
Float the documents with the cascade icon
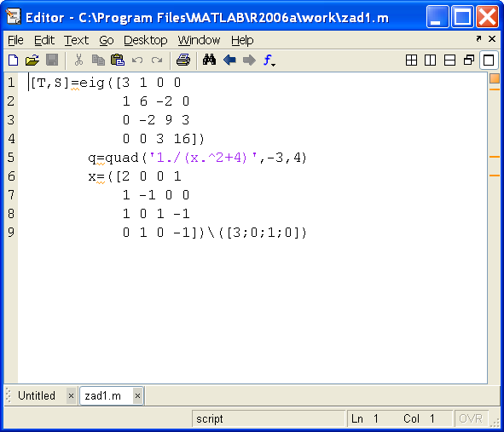click(x=469, y=60)
